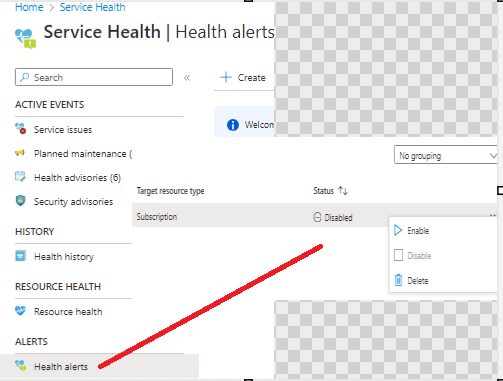Focus the sidebar Search field
The width and height of the screenshot is (503, 381).
pos(94,77)
